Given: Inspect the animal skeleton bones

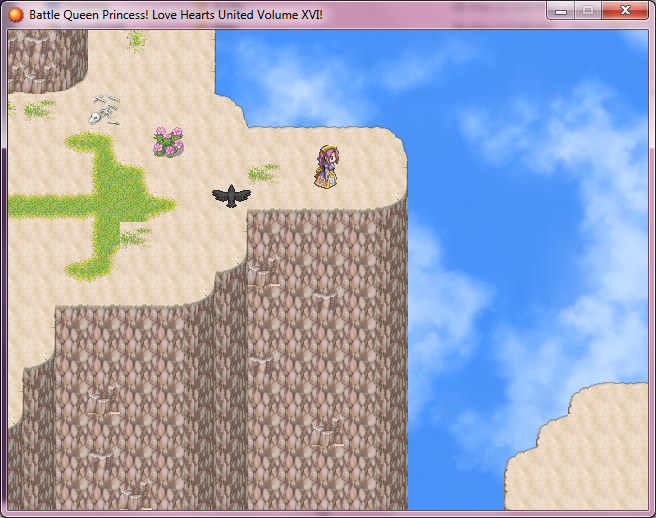Looking at the screenshot, I should pyautogui.click(x=103, y=110).
